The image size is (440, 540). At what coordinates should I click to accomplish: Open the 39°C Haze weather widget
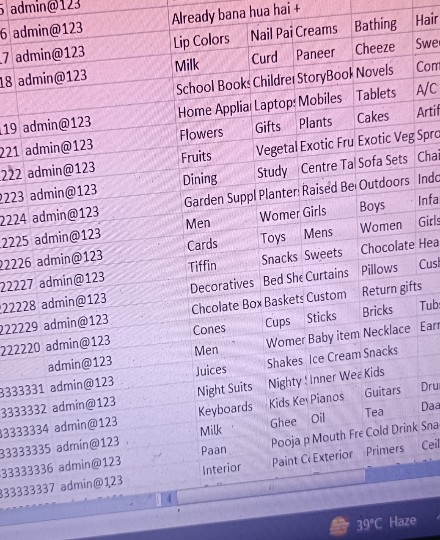(x=374, y=524)
